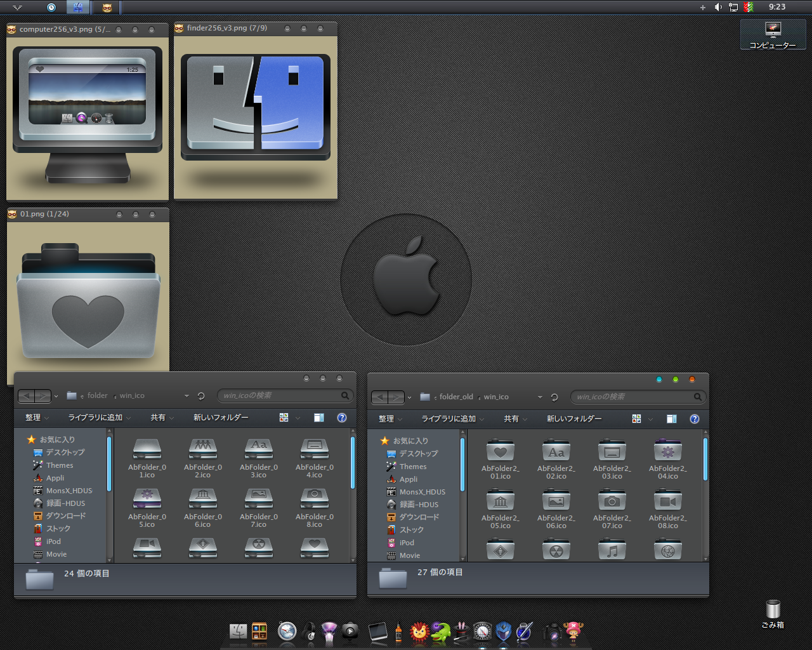Viewport: 812px width, 650px height.
Task: Open AbFolder_01.ico in the left folder window
Action: (x=147, y=457)
